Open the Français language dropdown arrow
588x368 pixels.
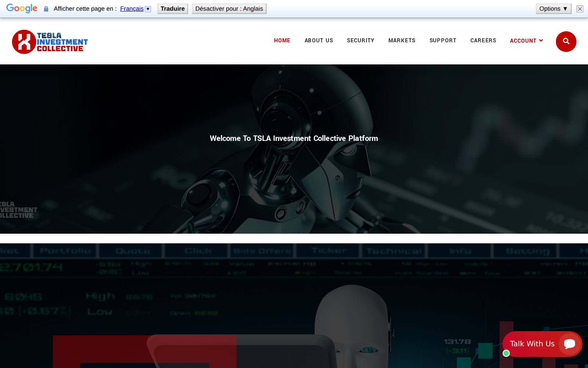click(148, 9)
